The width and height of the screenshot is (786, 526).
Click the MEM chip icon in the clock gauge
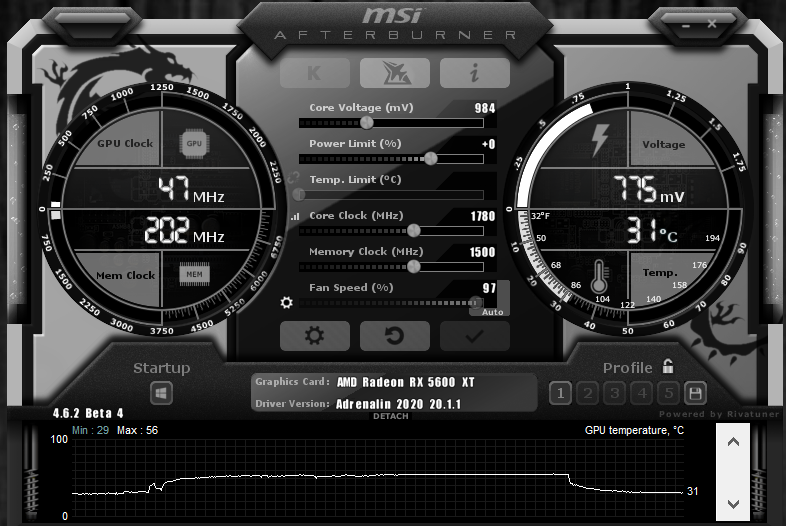pyautogui.click(x=194, y=274)
